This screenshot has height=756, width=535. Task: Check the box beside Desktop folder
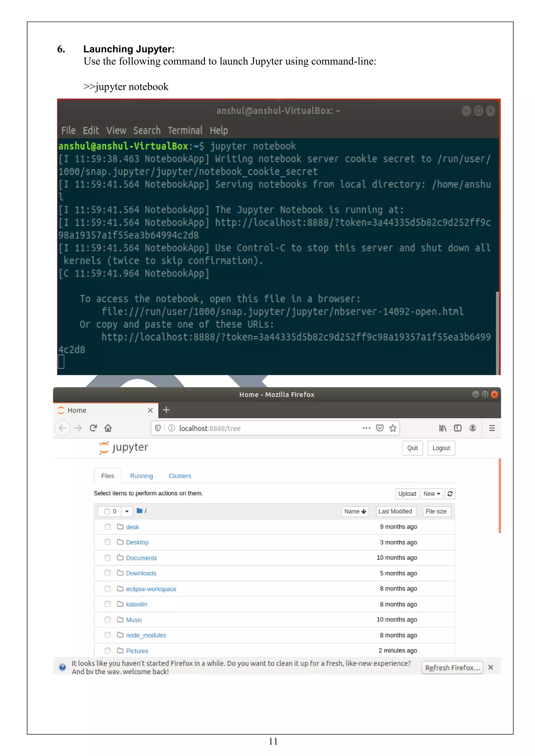tap(107, 542)
